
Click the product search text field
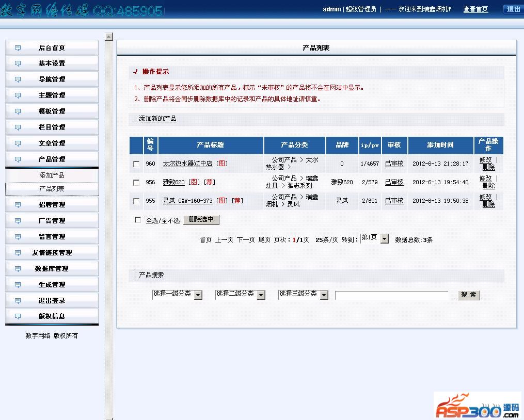392,295
